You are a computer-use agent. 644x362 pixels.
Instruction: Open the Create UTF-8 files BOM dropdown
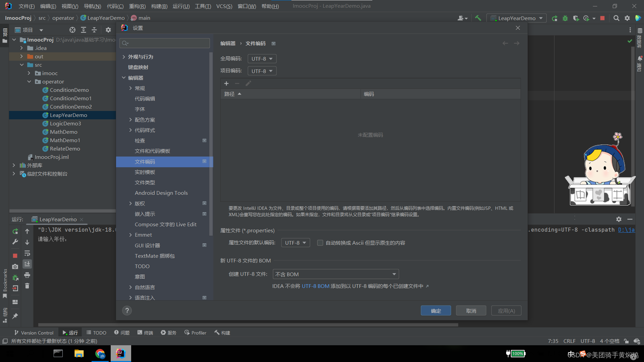[x=336, y=274]
